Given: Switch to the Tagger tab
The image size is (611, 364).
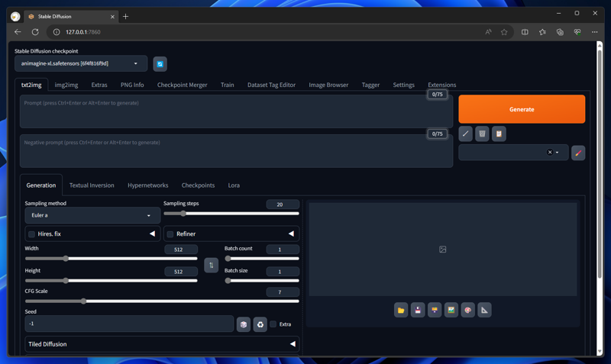Looking at the screenshot, I should (x=370, y=85).
